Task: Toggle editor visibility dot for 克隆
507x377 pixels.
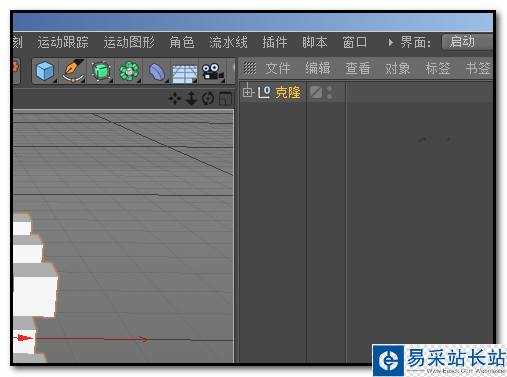Action: 330,89
